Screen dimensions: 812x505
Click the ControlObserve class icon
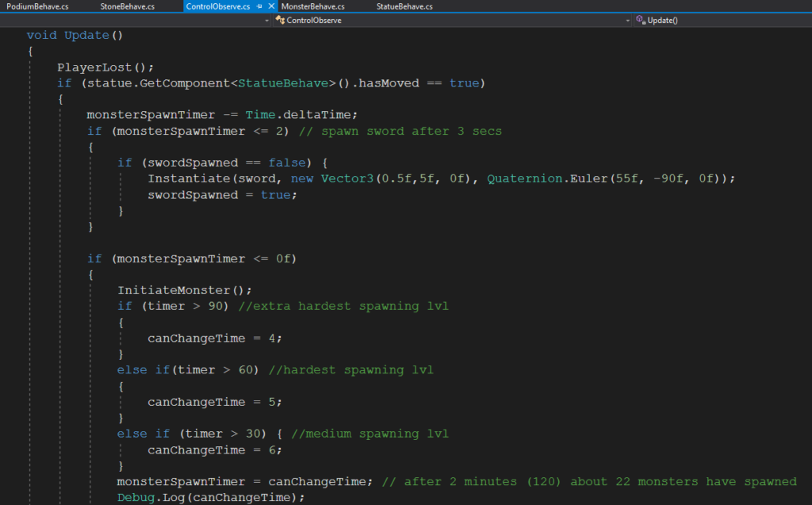pos(280,20)
